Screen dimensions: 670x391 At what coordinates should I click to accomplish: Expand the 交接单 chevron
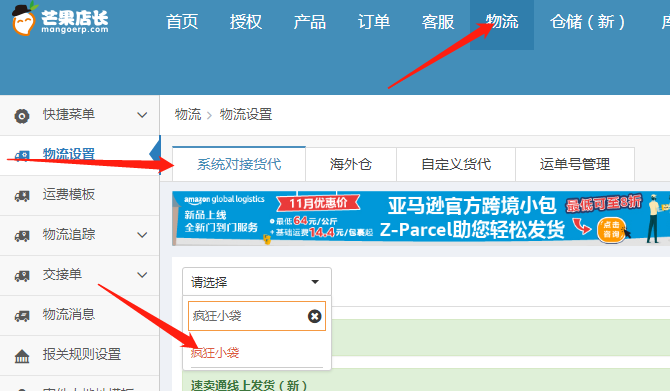coord(142,275)
